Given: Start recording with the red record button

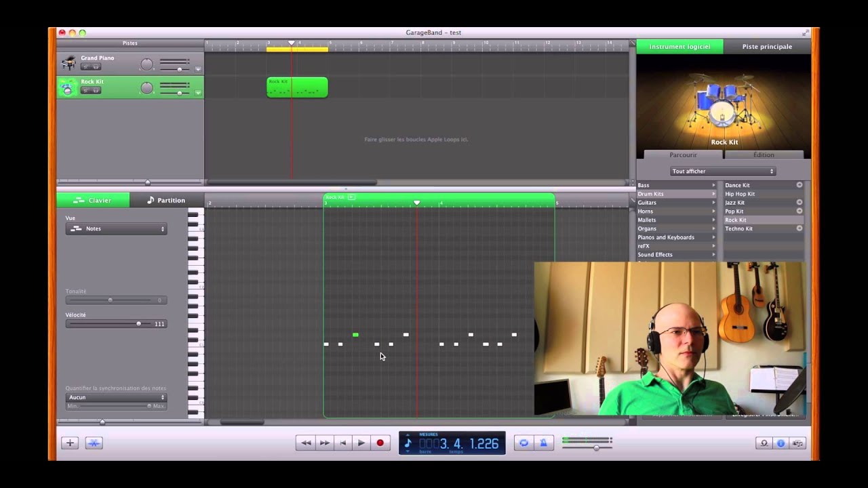Looking at the screenshot, I should [380, 443].
